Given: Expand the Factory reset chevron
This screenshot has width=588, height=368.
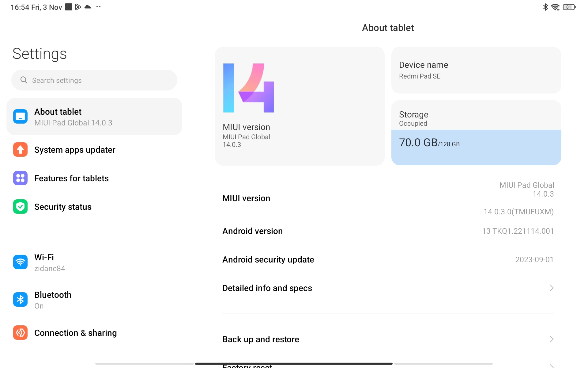Looking at the screenshot, I should (x=551, y=366).
